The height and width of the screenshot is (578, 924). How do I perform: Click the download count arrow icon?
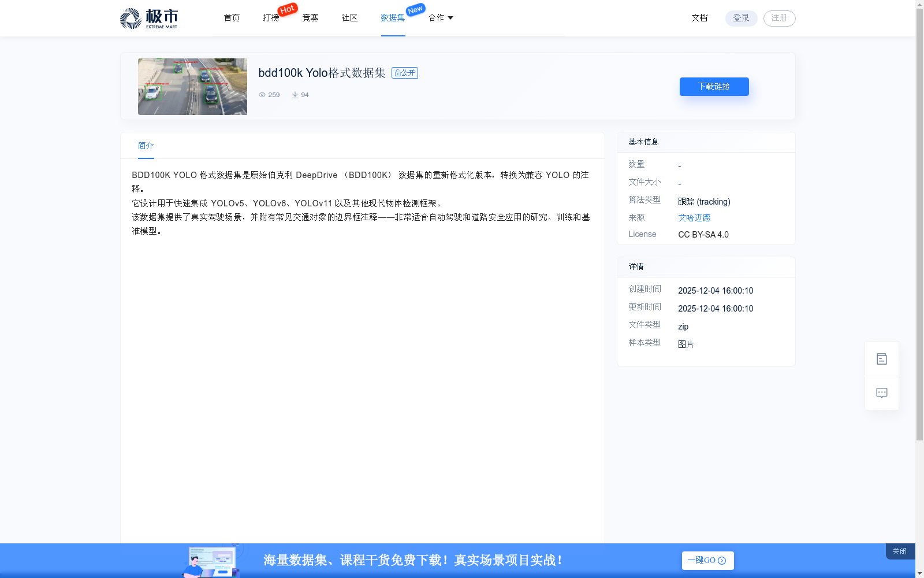[295, 95]
